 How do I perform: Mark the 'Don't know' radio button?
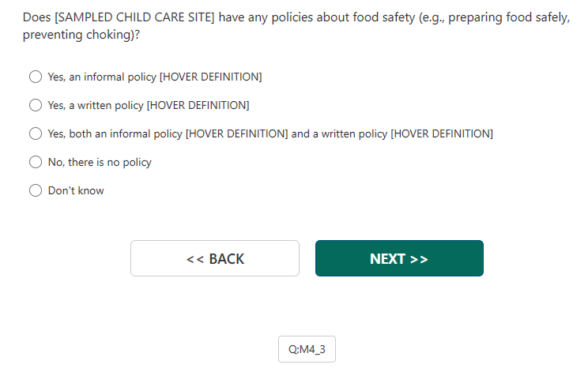[x=36, y=190]
